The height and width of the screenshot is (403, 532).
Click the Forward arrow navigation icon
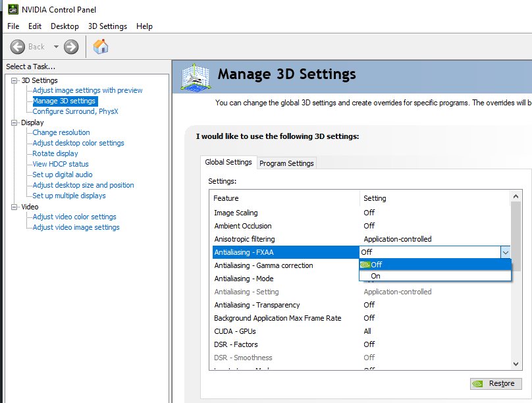(x=71, y=47)
